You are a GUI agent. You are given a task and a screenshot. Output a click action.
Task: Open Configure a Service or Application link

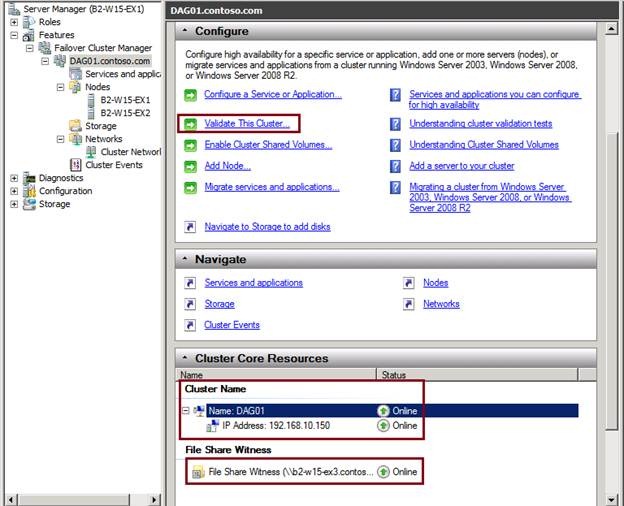(x=273, y=95)
